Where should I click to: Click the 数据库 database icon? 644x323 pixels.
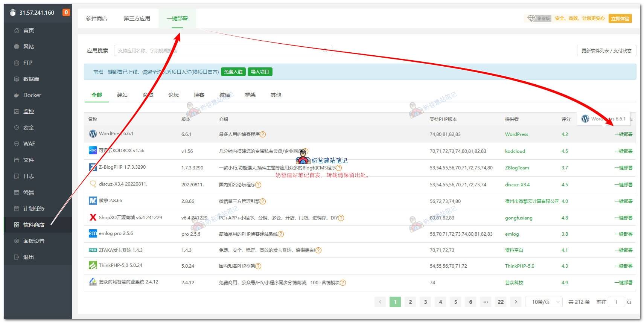click(x=17, y=79)
